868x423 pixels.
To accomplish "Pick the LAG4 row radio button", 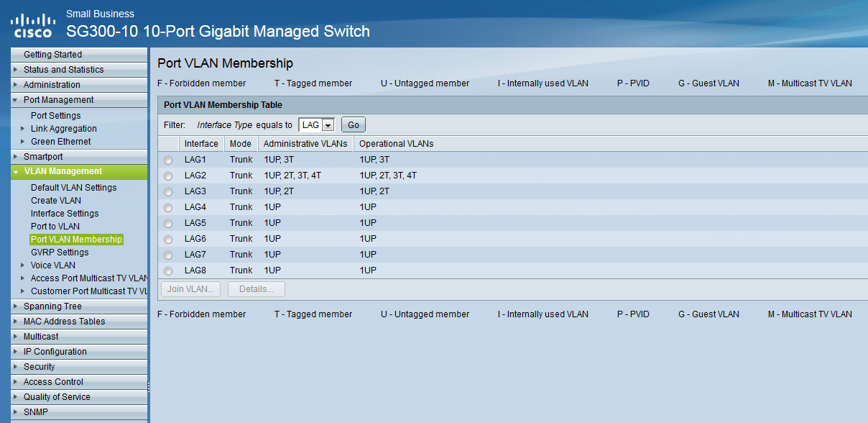I will [x=168, y=208].
